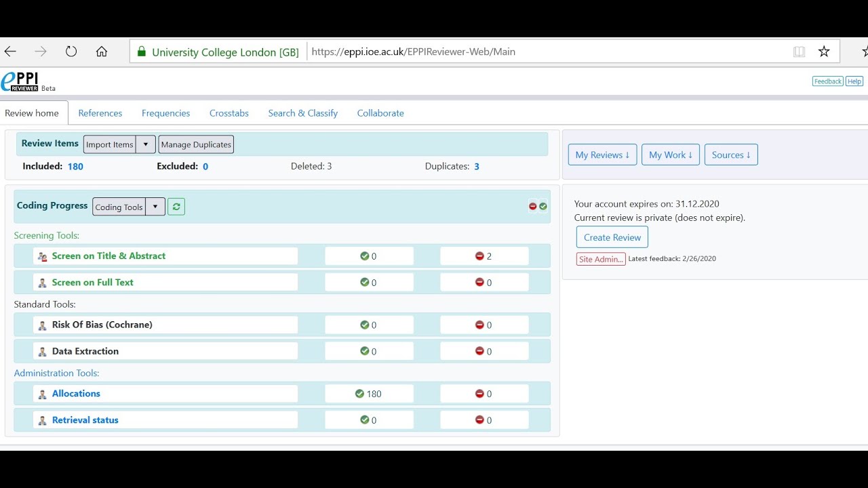
Task: Open Screen on Title & Abstract tool
Action: (x=108, y=256)
